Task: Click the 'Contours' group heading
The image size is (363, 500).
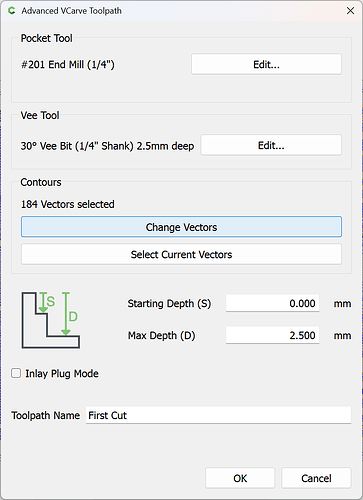Action: (x=41, y=182)
